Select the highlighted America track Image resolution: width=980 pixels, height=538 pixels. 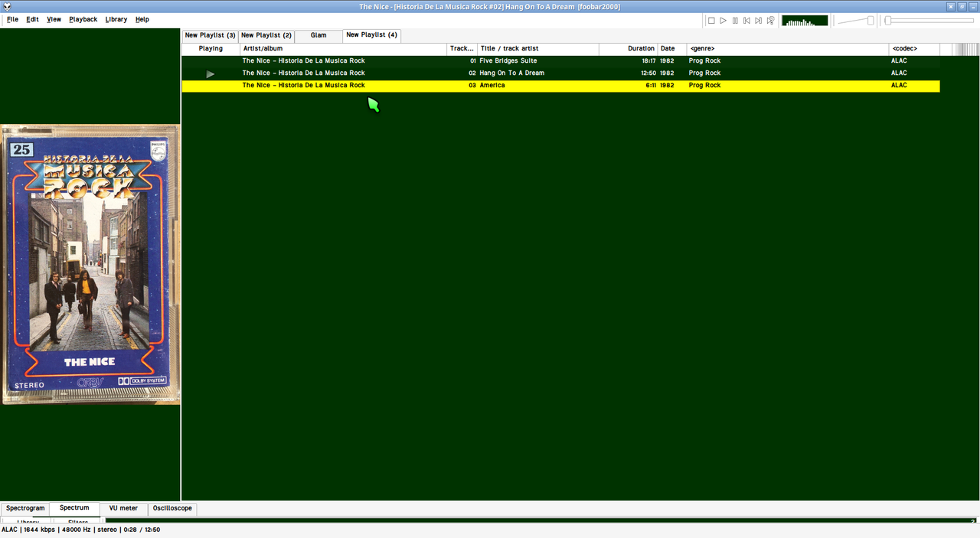[560, 86]
